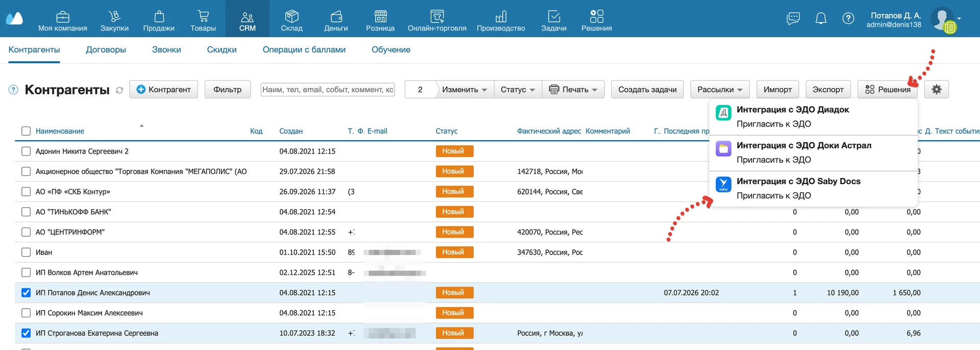Open the Закупки section icon

pos(114,17)
